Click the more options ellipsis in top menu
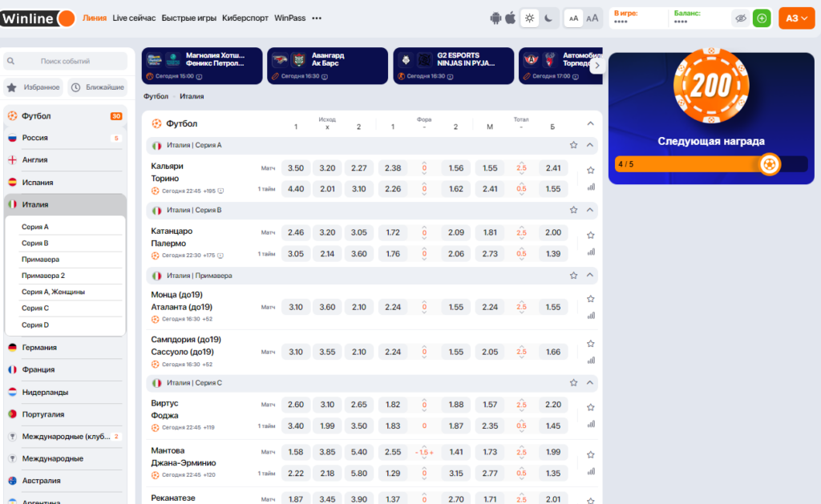Screen dimensions: 821x504 tap(317, 18)
